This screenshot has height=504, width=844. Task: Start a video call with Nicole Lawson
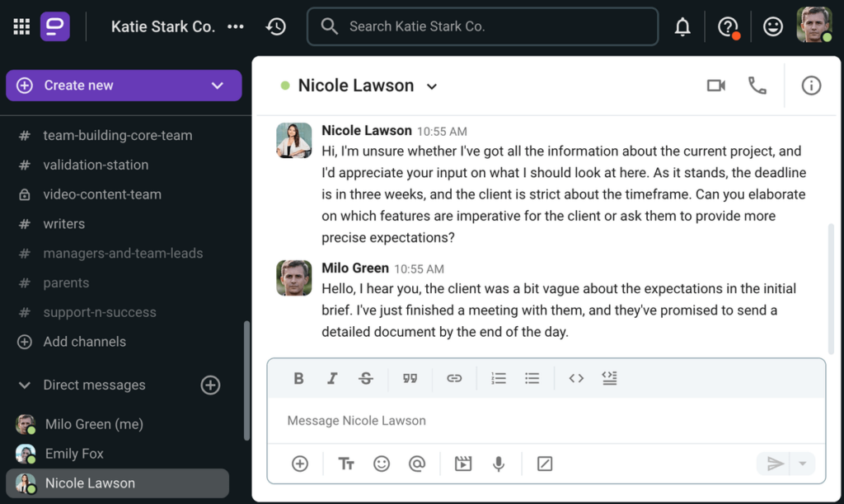tap(715, 85)
